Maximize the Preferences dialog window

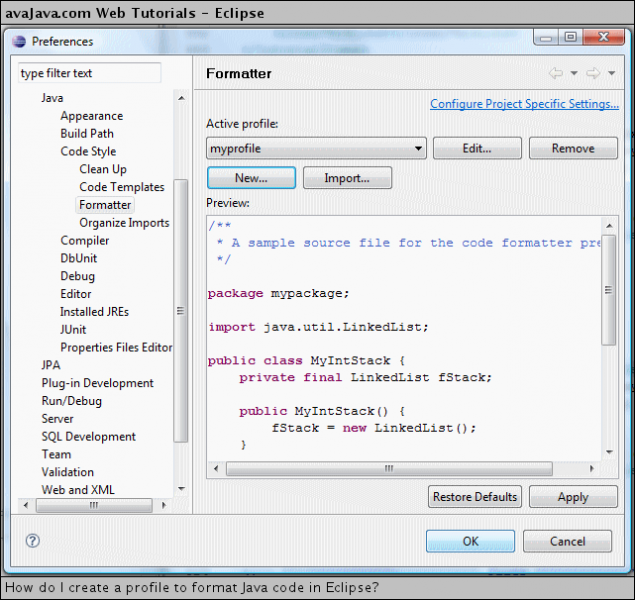point(571,37)
